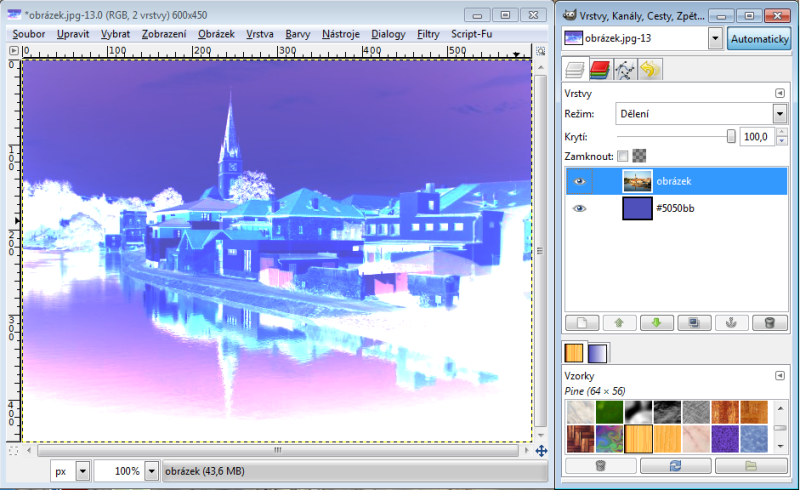Open the Nástroje menu
800x490 pixels.
[x=341, y=34]
